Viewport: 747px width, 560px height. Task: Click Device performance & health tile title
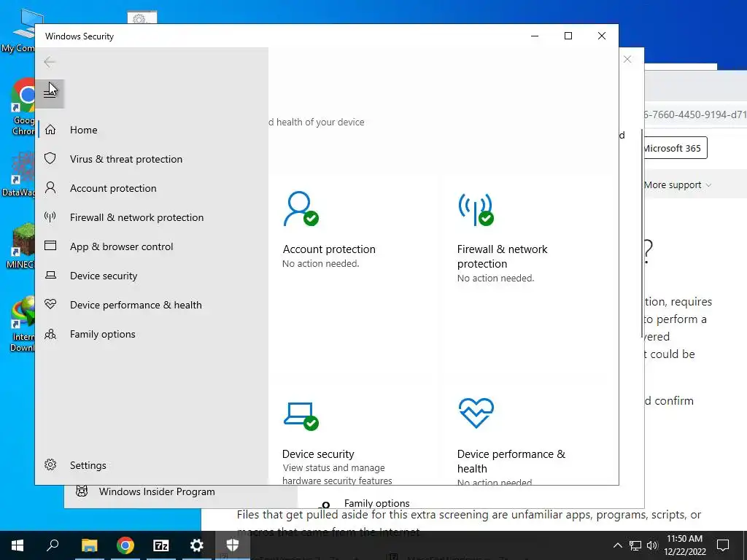tap(511, 461)
